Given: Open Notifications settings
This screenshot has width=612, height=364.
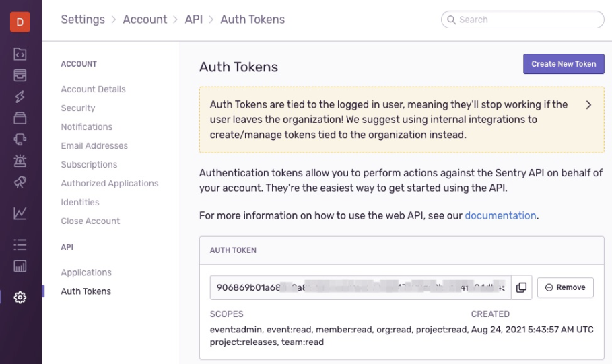Looking at the screenshot, I should (x=87, y=126).
